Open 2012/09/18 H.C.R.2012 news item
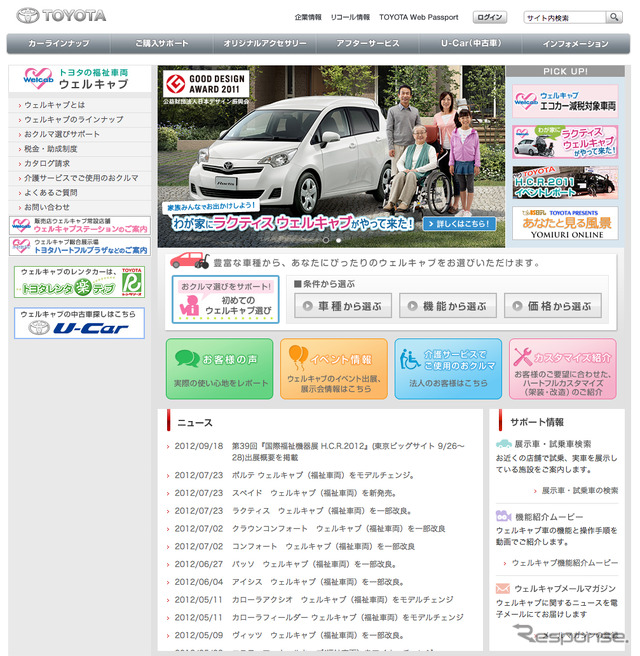 348,451
